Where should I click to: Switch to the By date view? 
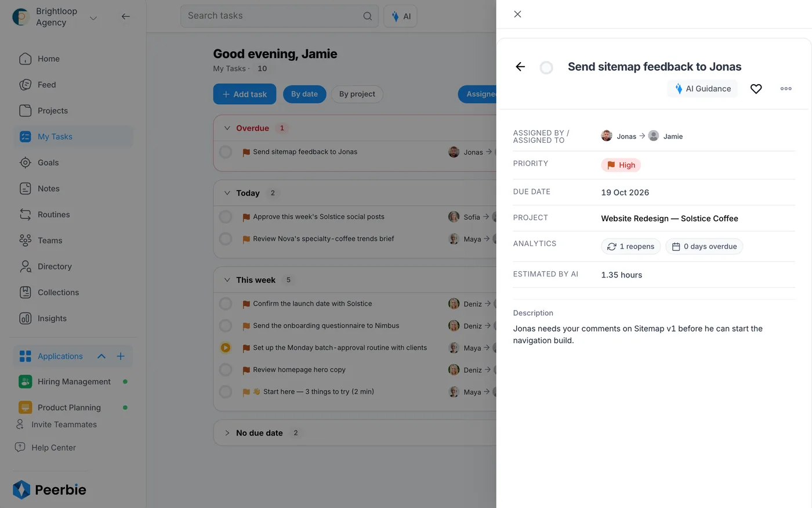[304, 94]
